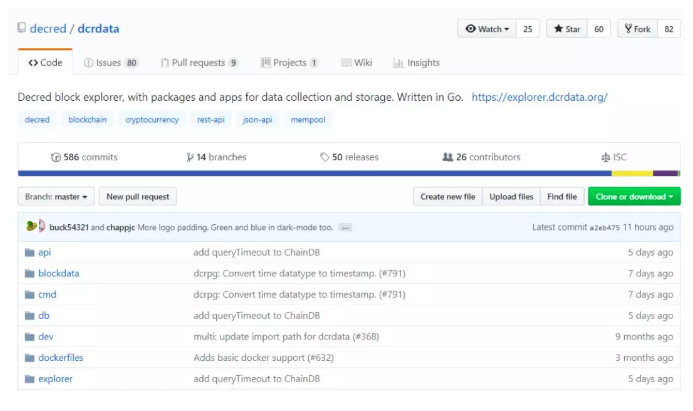
Task: View the 60 stargazers count
Action: click(599, 29)
